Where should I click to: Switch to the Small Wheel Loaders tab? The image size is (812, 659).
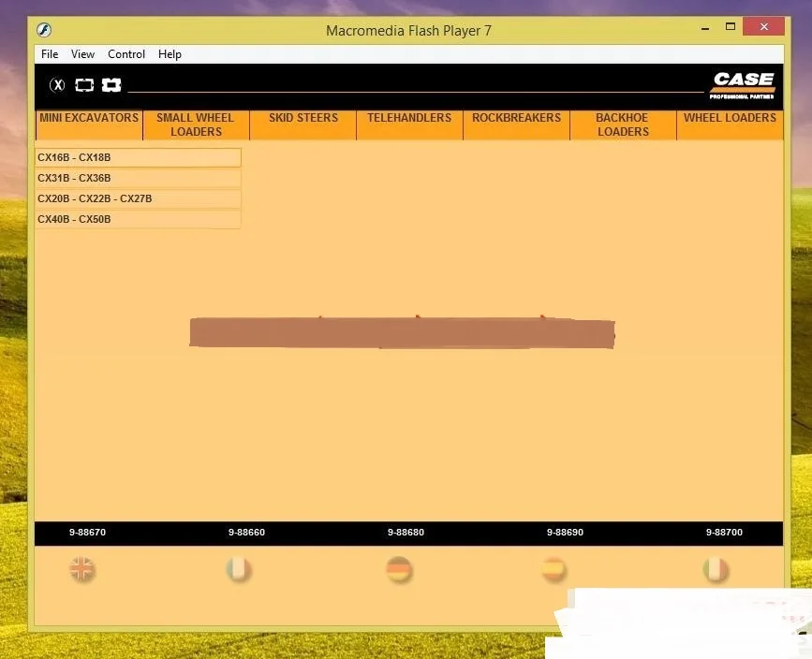pyautogui.click(x=197, y=124)
